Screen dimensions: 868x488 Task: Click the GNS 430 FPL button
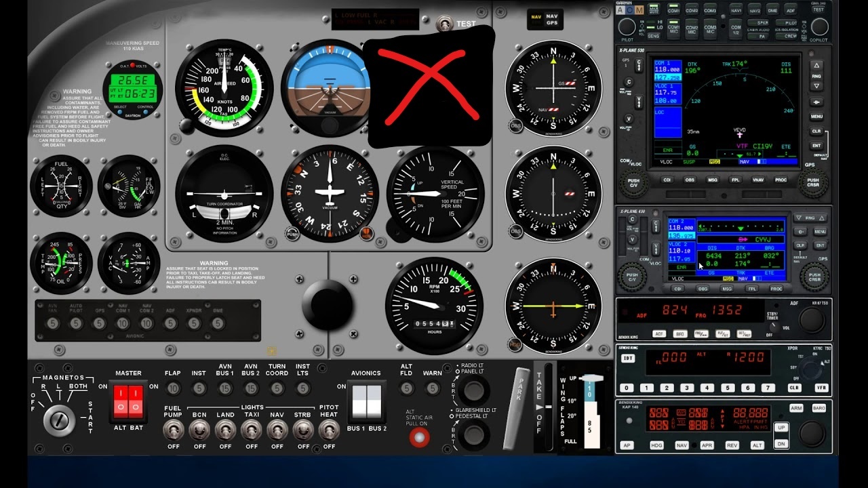[751, 289]
